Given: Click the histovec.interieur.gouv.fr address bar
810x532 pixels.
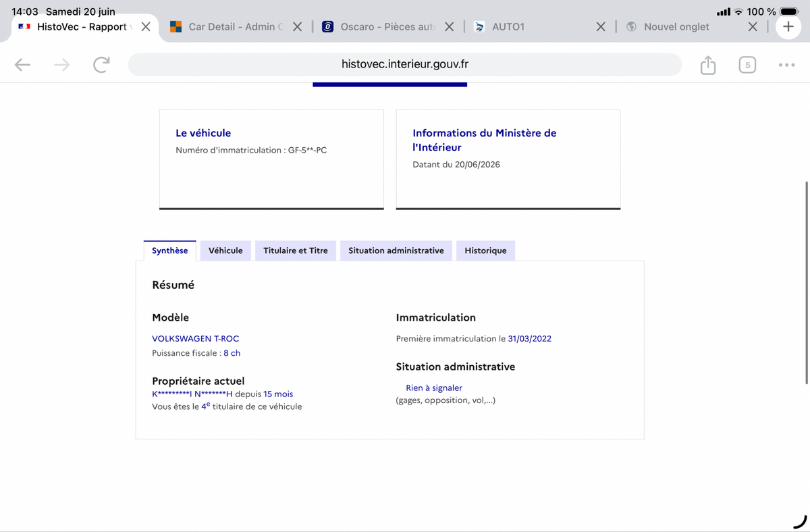Looking at the screenshot, I should pos(405,65).
